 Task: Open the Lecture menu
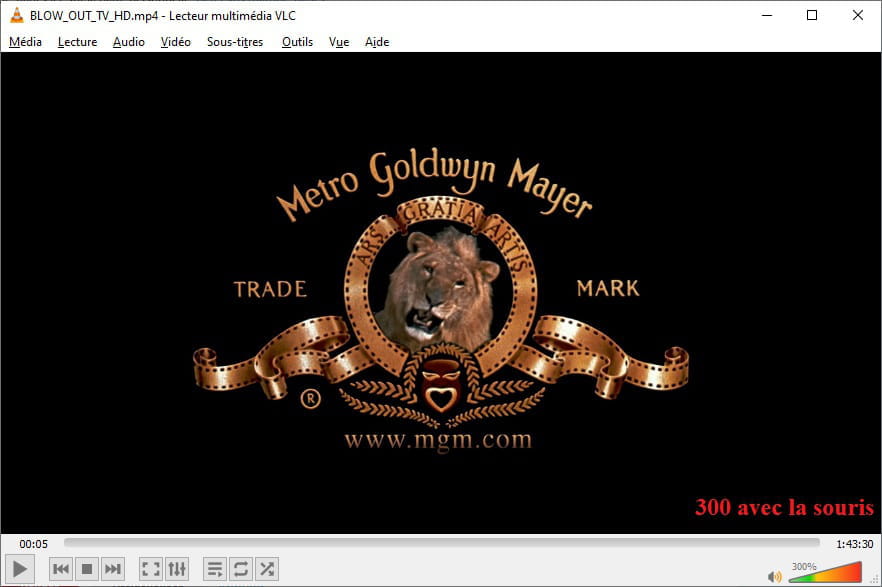[78, 42]
